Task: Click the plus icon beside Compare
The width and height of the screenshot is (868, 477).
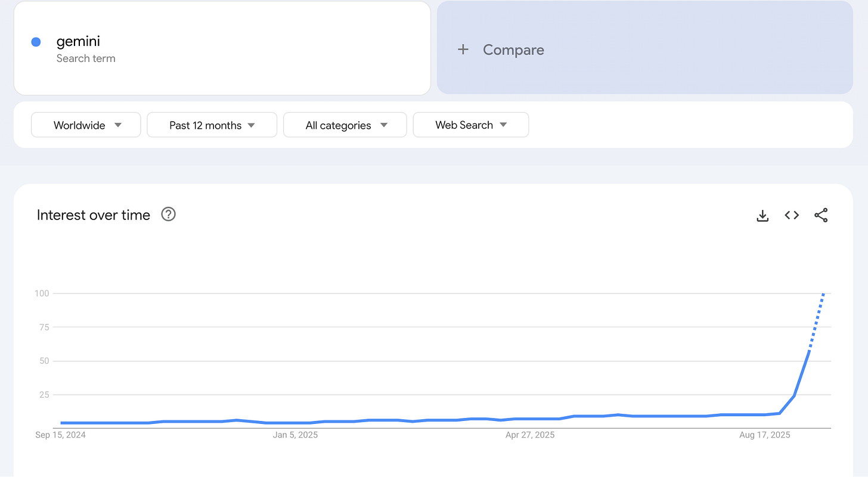Action: 463,49
